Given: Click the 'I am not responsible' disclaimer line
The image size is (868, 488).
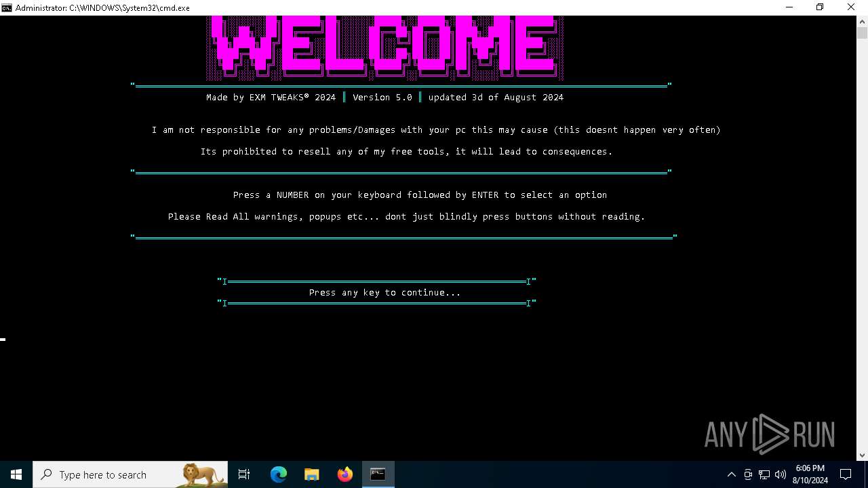Looking at the screenshot, I should point(436,129).
